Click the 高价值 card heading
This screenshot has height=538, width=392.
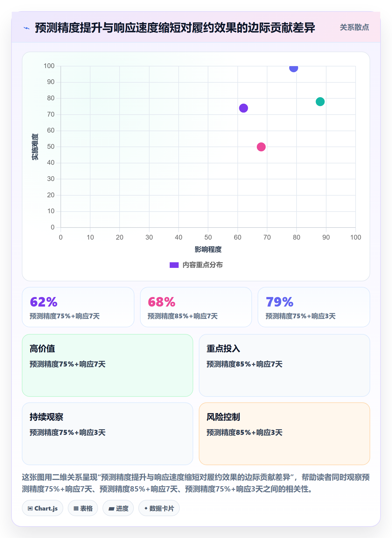tap(42, 349)
